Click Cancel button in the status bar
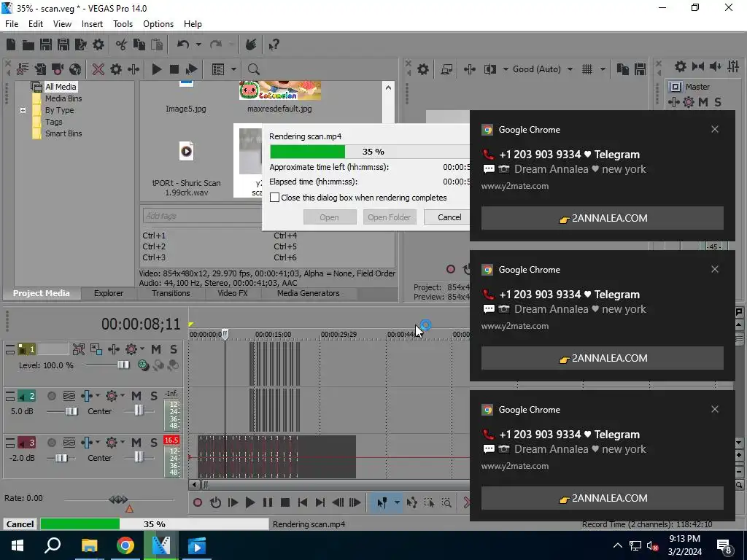Viewport: 747px width, 560px height. (20, 524)
